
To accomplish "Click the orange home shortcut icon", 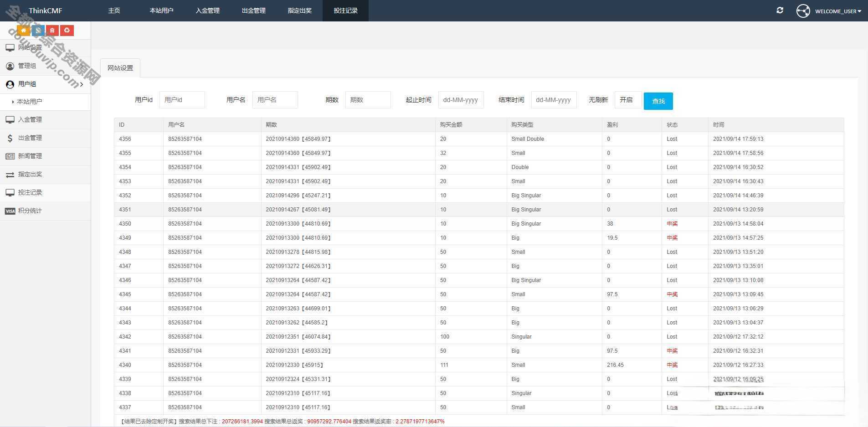I will 24,31.
